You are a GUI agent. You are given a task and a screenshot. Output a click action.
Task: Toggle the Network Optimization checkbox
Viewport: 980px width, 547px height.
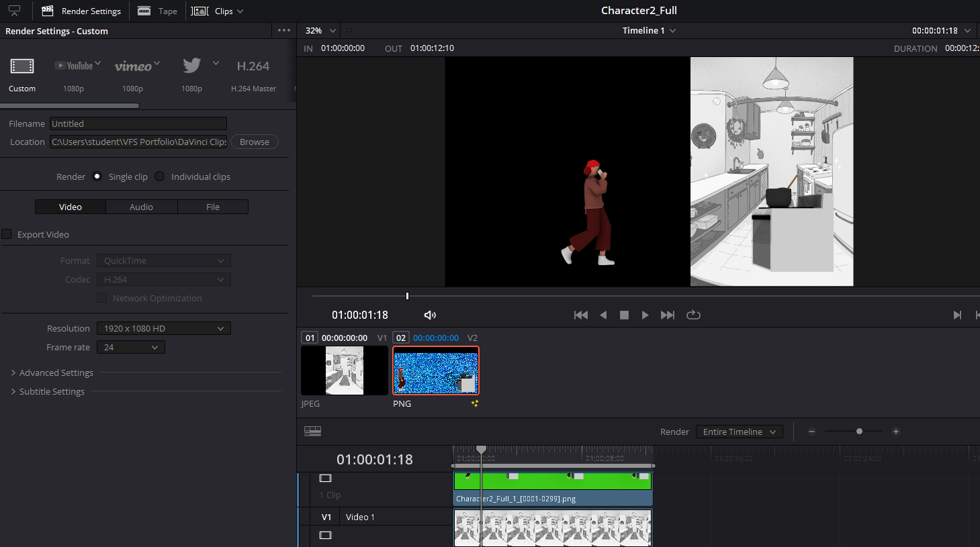(x=102, y=298)
